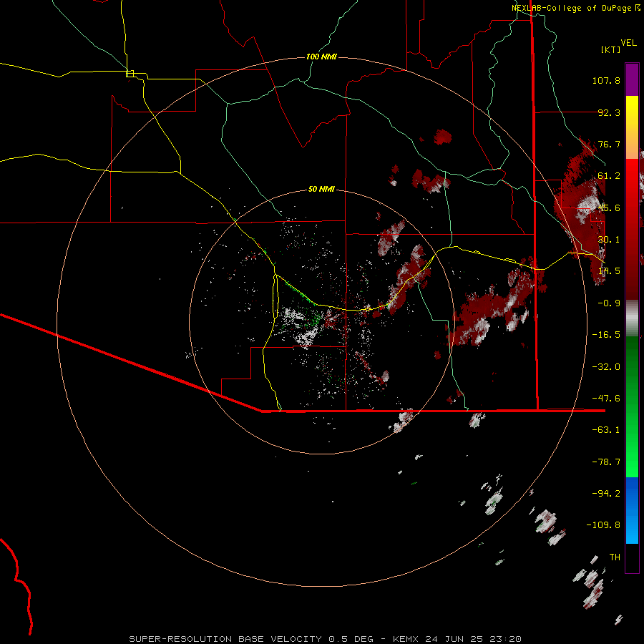Click the 45.6 scale value
Viewport: 644px width, 644px height.
coord(609,208)
